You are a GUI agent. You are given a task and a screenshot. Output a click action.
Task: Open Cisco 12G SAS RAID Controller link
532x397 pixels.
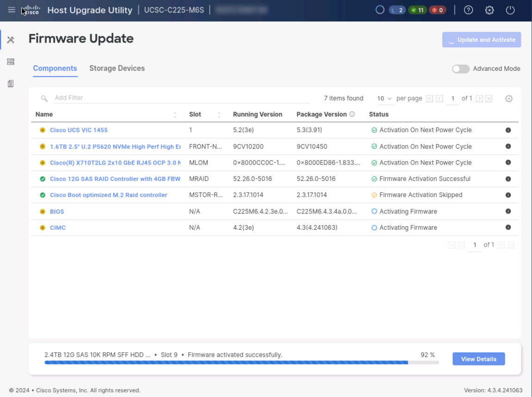pos(115,179)
